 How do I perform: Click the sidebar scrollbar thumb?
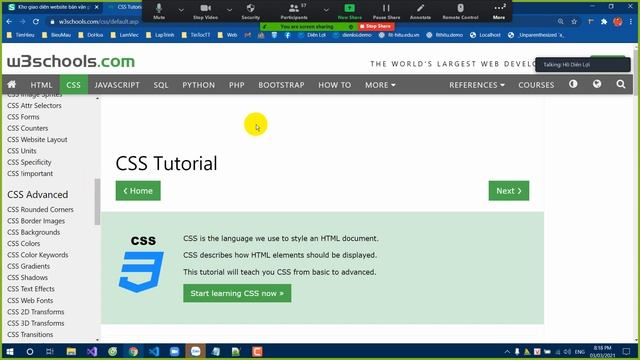97,202
